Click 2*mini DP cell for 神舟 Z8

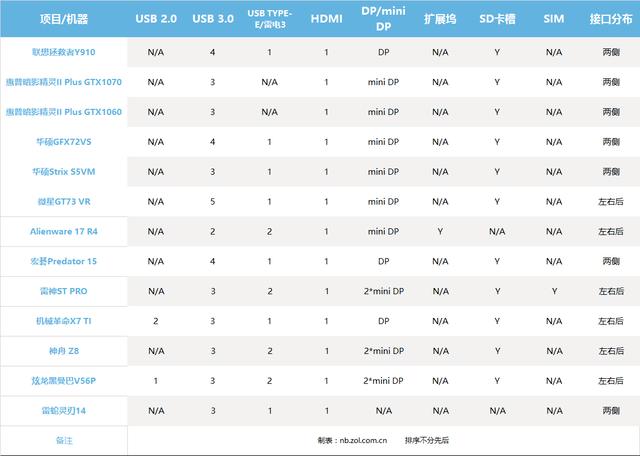(x=384, y=351)
